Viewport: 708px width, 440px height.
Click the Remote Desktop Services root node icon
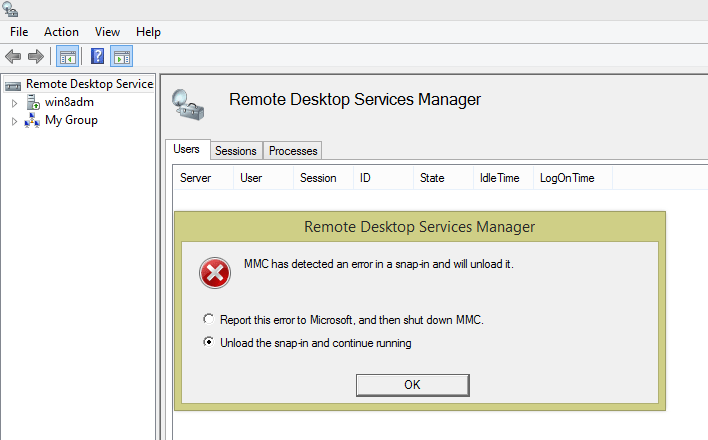click(x=14, y=84)
